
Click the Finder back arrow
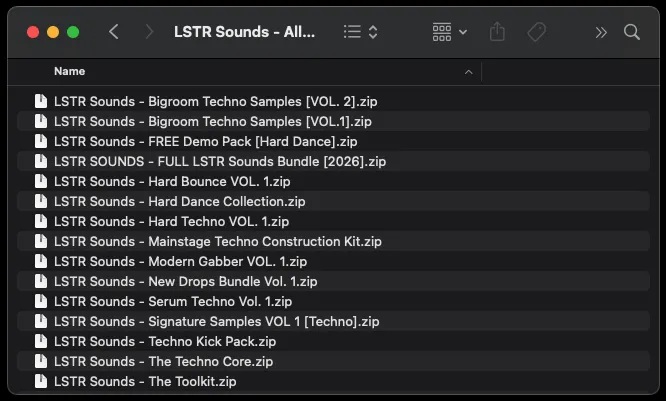[114, 32]
